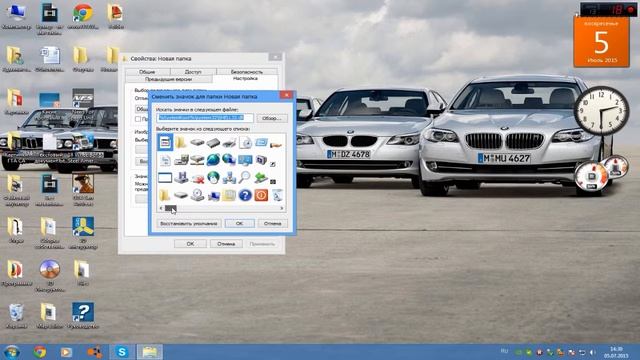Click Отмена in the change icon dialog
The image size is (640, 360).
point(273,223)
